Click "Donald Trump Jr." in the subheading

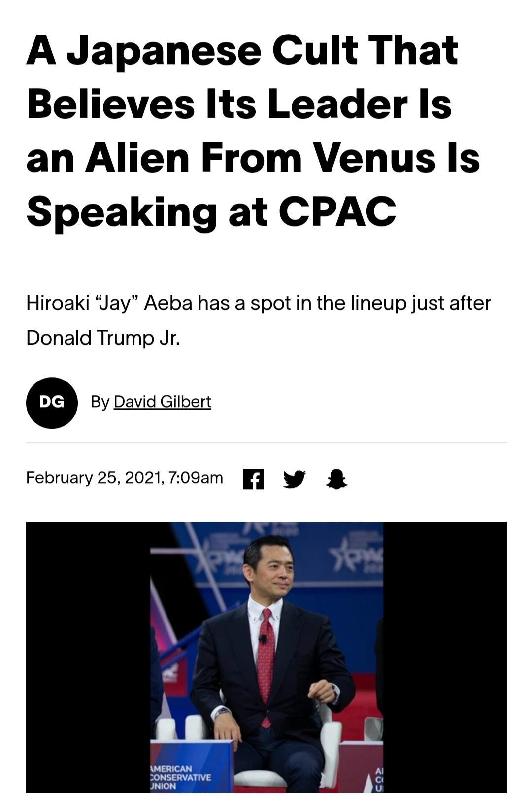103,338
